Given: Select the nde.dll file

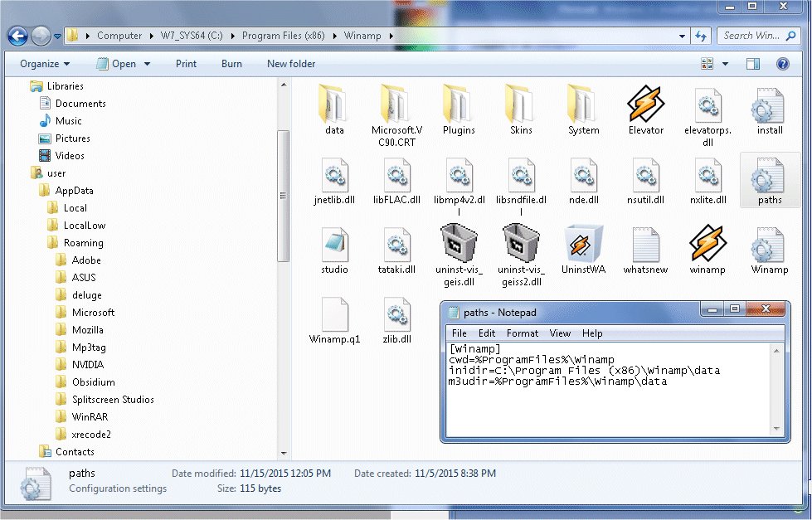Looking at the screenshot, I should (584, 180).
